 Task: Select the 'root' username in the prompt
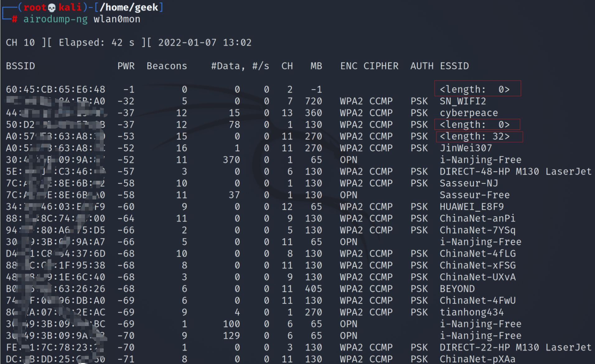click(x=35, y=7)
